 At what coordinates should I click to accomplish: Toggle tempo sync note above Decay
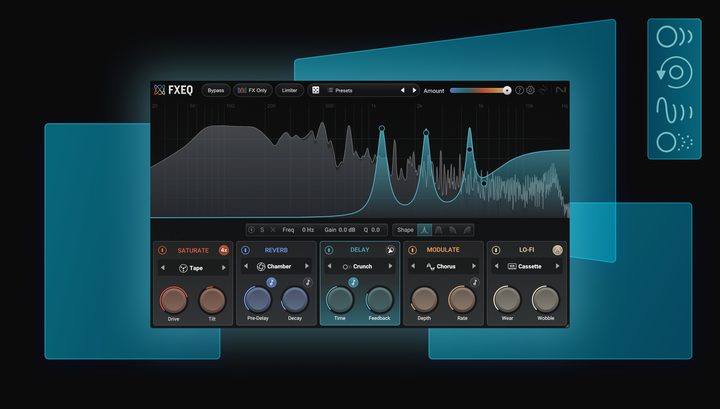pyautogui.click(x=308, y=282)
